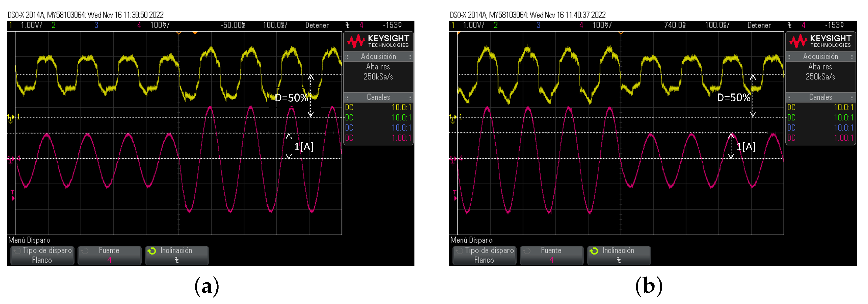Select yellow DC 10.0:1 channel row in scope (b)

click(x=820, y=108)
